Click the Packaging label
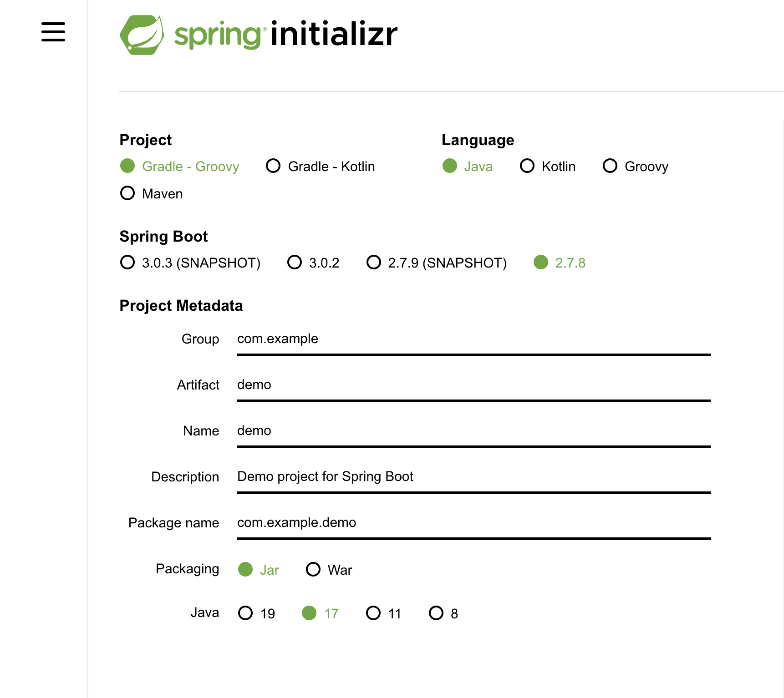Image resolution: width=784 pixels, height=698 pixels. point(188,569)
